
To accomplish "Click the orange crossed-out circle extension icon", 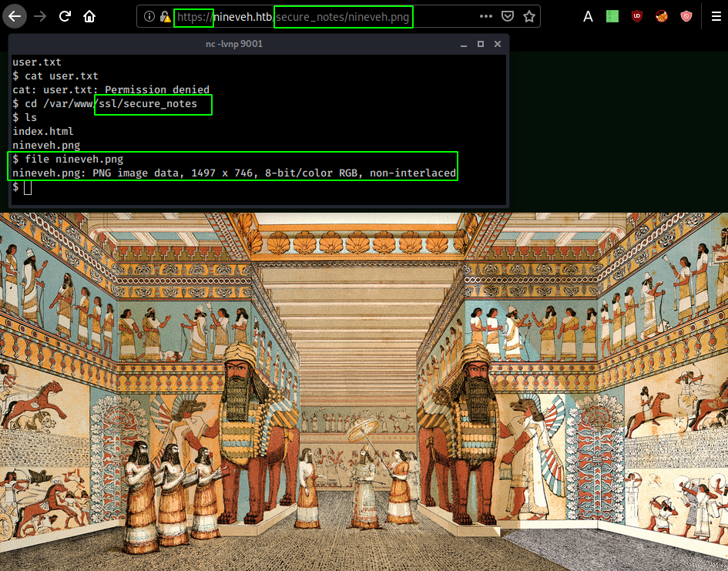I will click(x=662, y=17).
